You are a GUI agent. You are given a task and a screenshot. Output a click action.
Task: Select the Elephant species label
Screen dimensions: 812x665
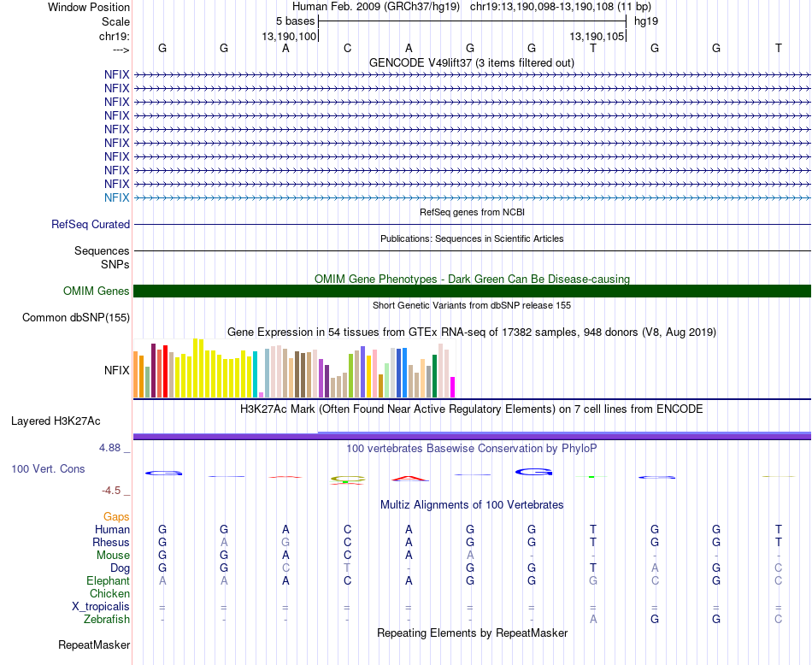pyautogui.click(x=109, y=580)
